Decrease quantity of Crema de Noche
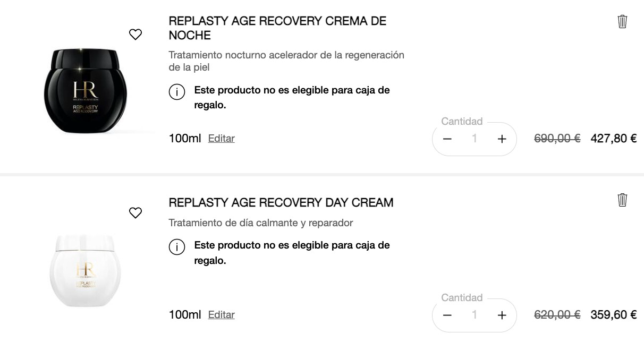Screen dimensions: 644x342 [x=447, y=139]
